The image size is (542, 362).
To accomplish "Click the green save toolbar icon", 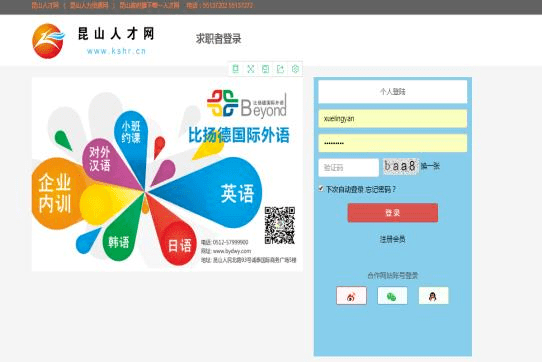I will coord(265,69).
